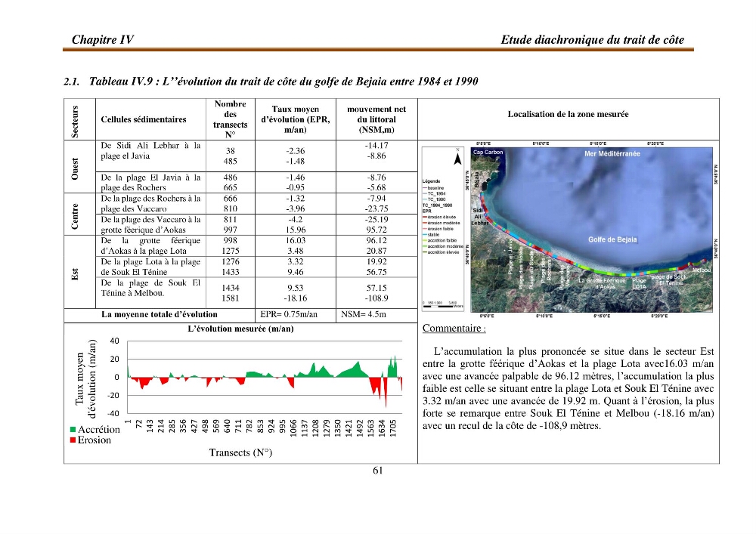This screenshot has width=756, height=534.
Task: Click the evolution area chart plot
Action: click(264, 377)
